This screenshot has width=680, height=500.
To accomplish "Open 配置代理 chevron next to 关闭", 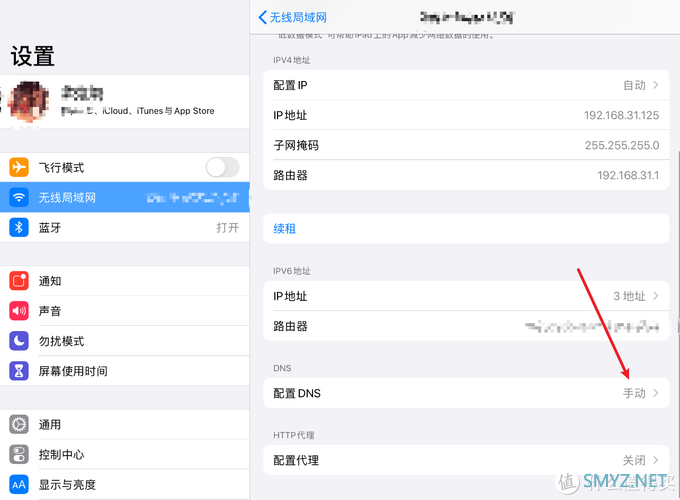I will coord(656,460).
